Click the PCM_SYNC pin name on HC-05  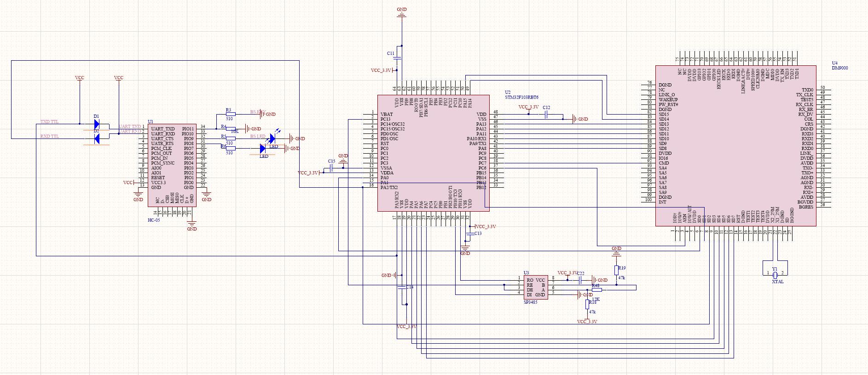coord(163,163)
